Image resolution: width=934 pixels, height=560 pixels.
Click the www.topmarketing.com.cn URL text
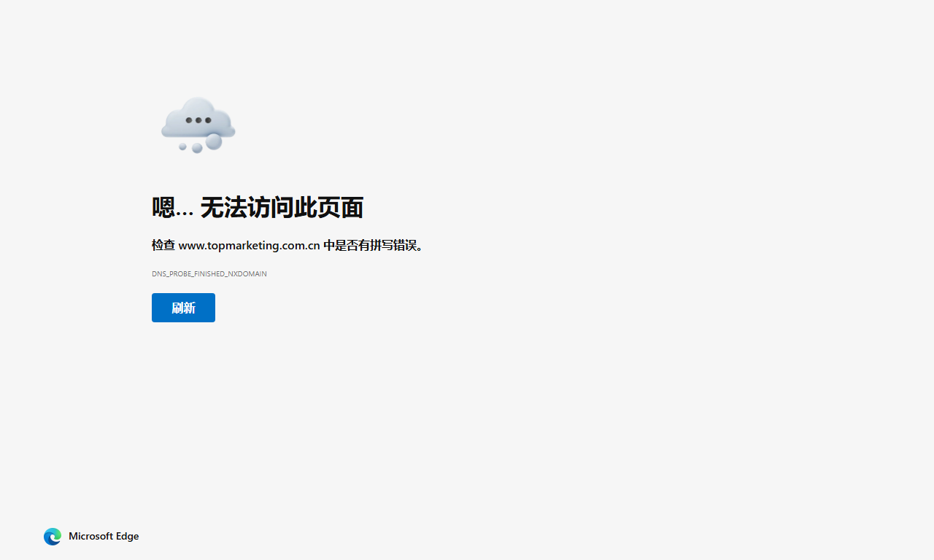[x=250, y=246]
